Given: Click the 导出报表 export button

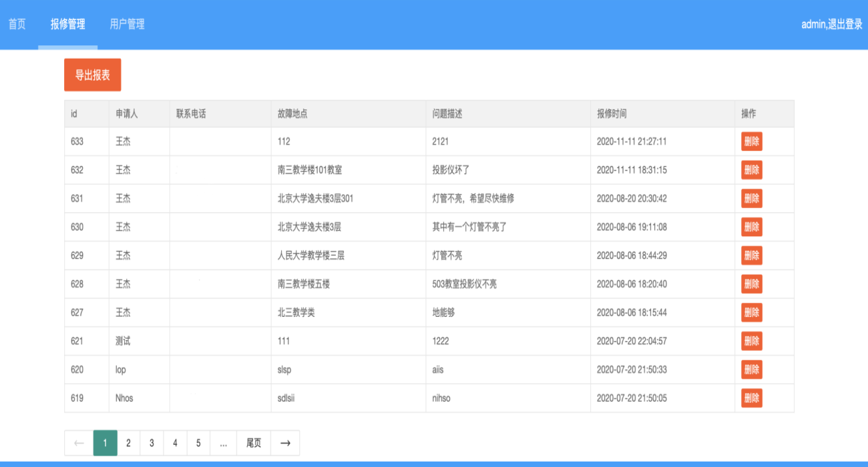Looking at the screenshot, I should tap(93, 75).
